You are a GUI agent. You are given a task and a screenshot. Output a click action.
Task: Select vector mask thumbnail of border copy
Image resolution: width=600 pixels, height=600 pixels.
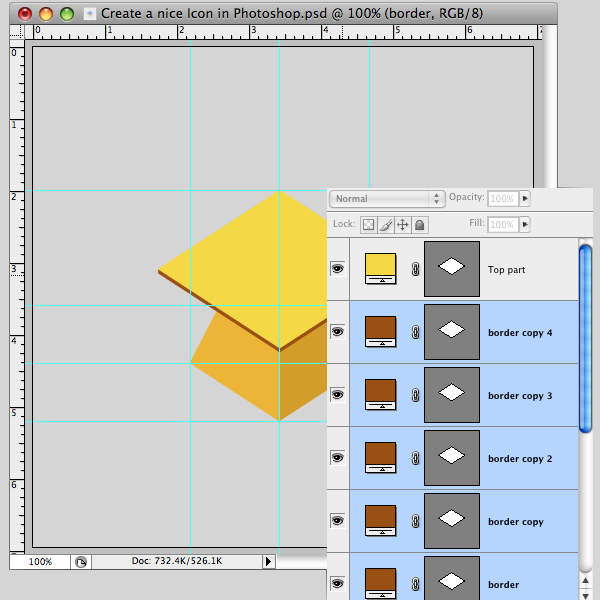452,521
